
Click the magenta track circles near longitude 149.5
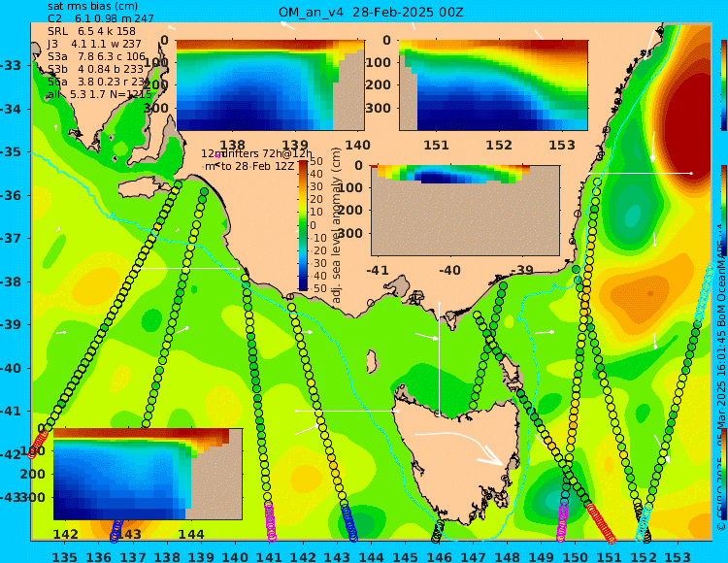coord(562,522)
